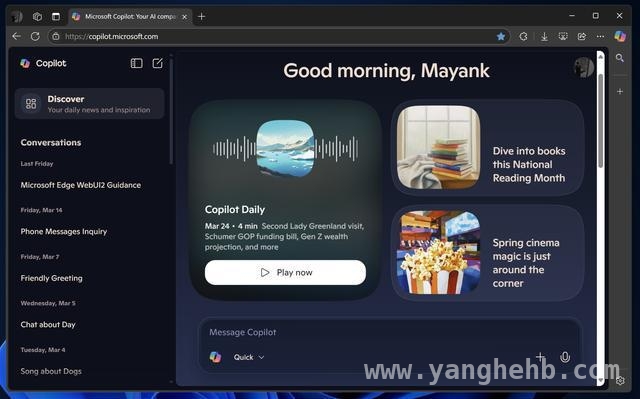
Task: Click the Wednesday, Mar 5 date label
Action: click(48, 303)
